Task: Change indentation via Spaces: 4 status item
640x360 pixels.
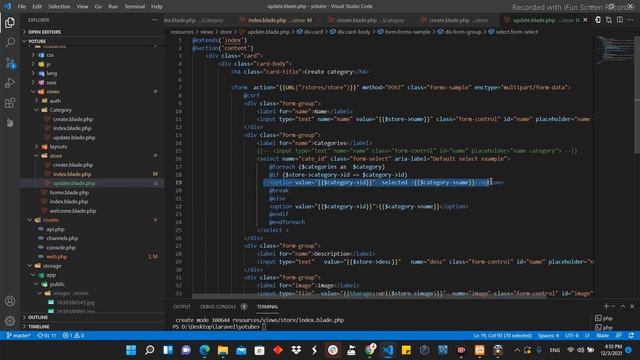Action: pyautogui.click(x=548, y=336)
